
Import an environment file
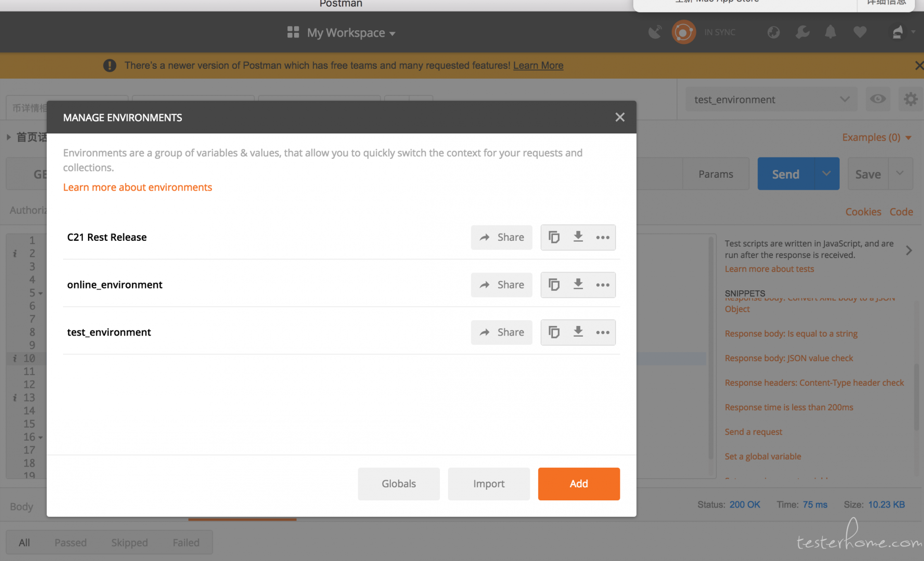[x=488, y=483]
